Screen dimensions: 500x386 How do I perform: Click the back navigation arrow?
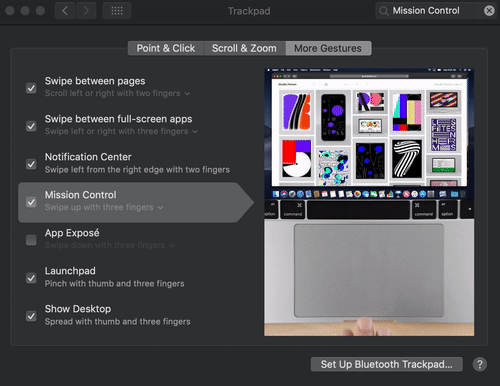pos(65,11)
